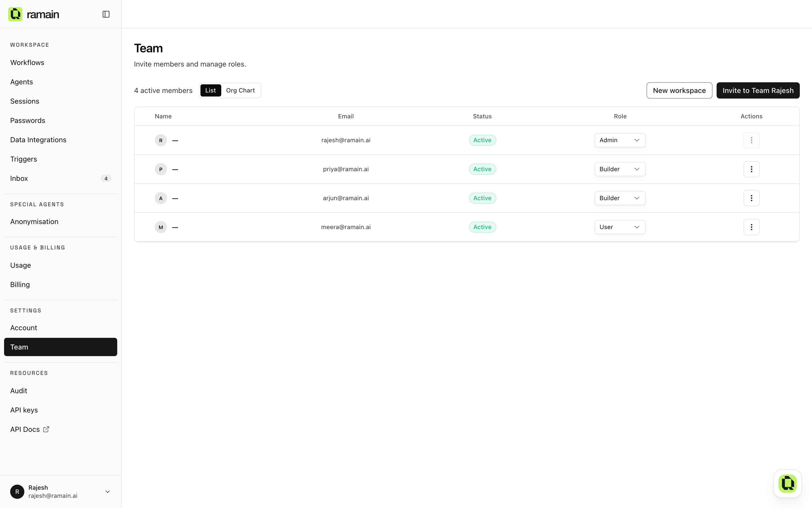Click the A avatar in the arjun row
The image size is (812, 508).
click(161, 198)
